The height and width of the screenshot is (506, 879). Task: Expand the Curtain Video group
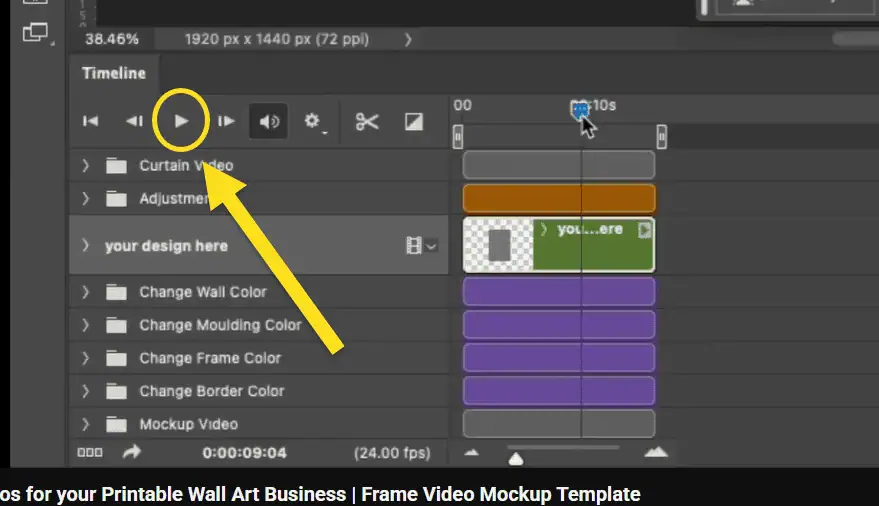[x=86, y=165]
